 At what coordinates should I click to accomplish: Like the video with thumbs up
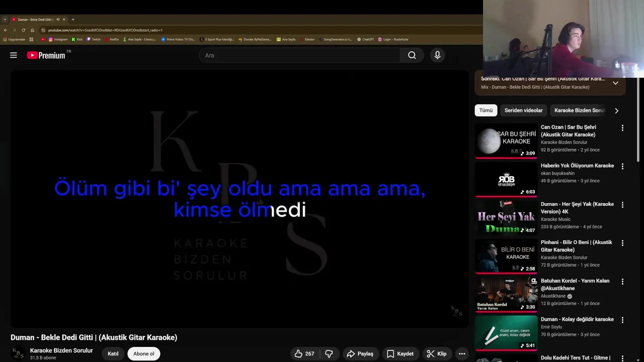[304, 354]
